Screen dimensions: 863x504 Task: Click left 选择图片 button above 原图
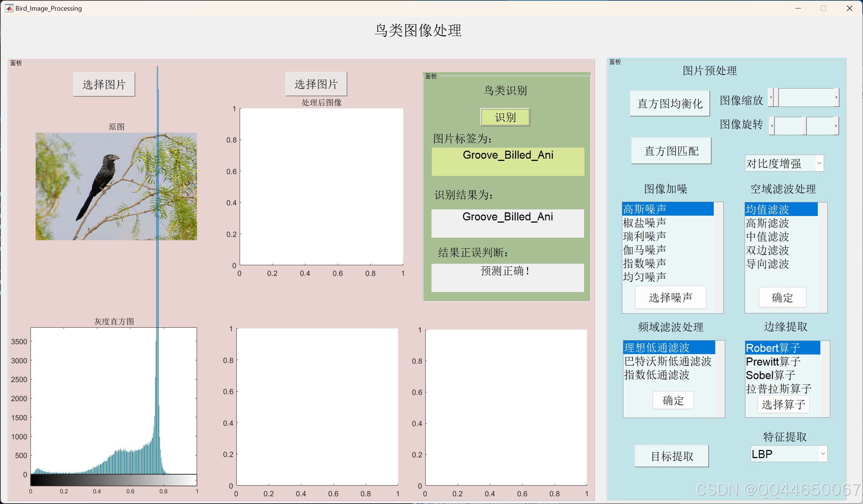[104, 84]
